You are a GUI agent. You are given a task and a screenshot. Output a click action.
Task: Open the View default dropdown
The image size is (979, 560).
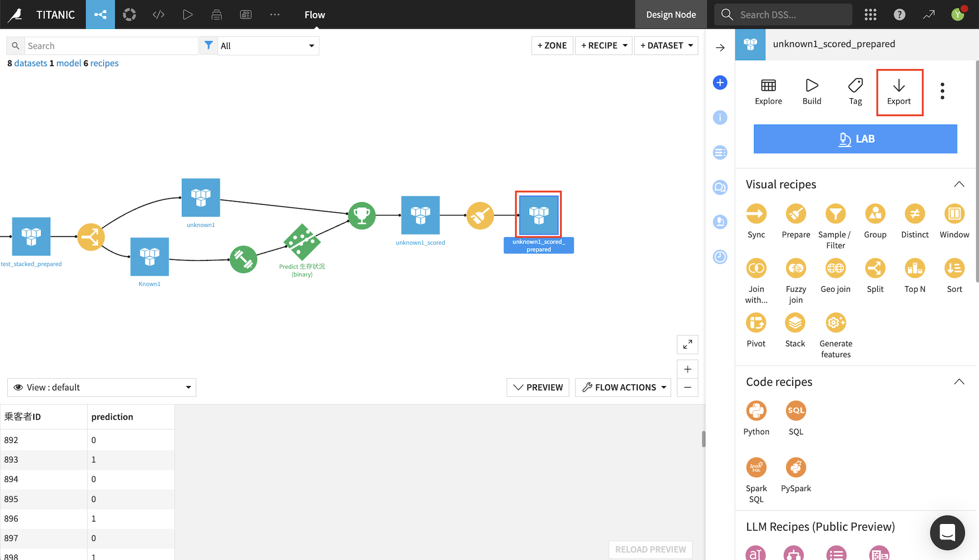tap(102, 388)
